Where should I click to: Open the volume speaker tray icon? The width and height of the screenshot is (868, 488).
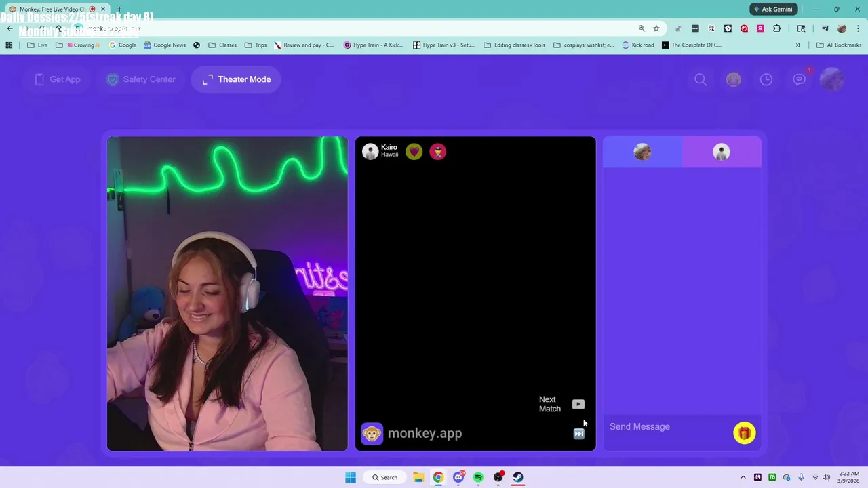pyautogui.click(x=826, y=477)
